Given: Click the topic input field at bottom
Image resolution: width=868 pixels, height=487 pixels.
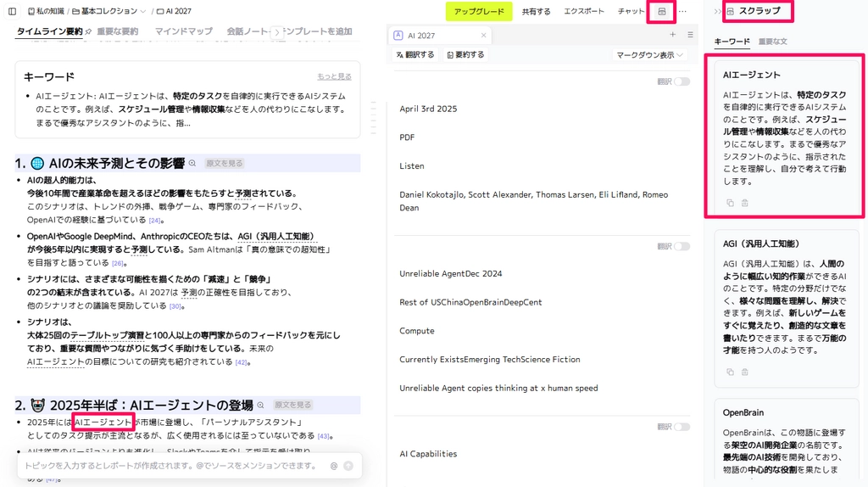Looking at the screenshot, I should pyautogui.click(x=170, y=466).
